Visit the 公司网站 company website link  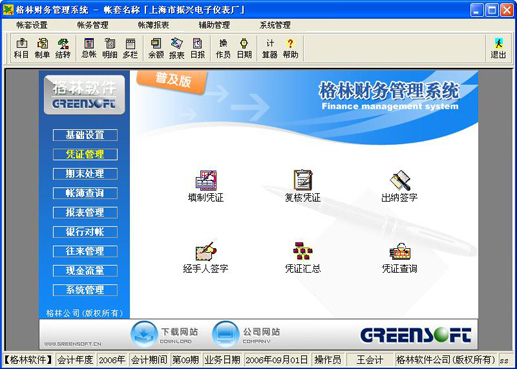246,334
